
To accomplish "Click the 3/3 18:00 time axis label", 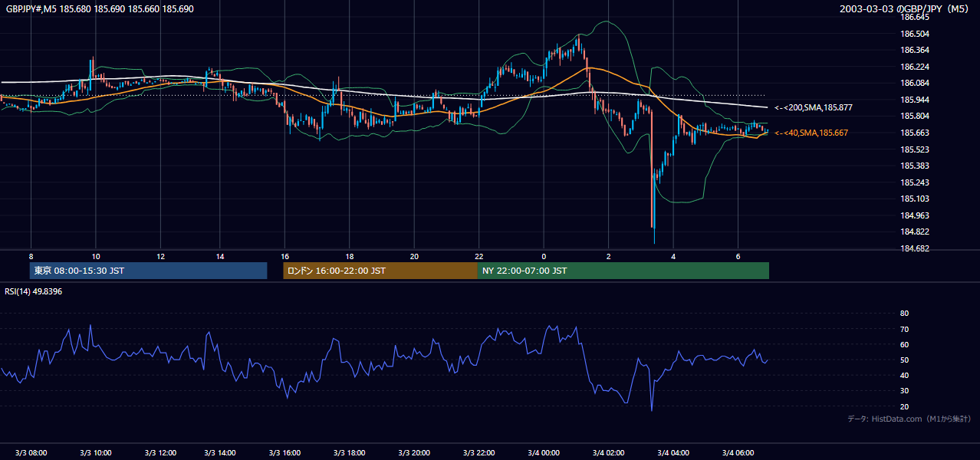I will 349,452.
